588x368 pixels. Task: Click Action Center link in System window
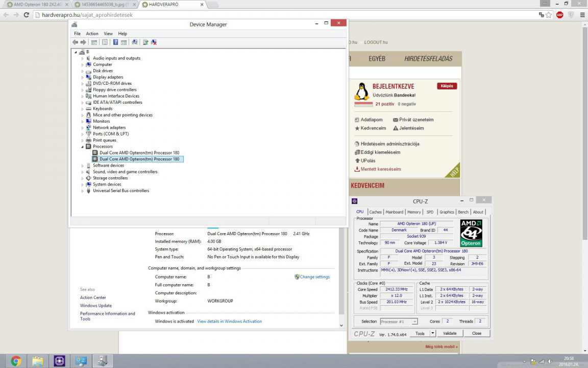click(x=93, y=297)
